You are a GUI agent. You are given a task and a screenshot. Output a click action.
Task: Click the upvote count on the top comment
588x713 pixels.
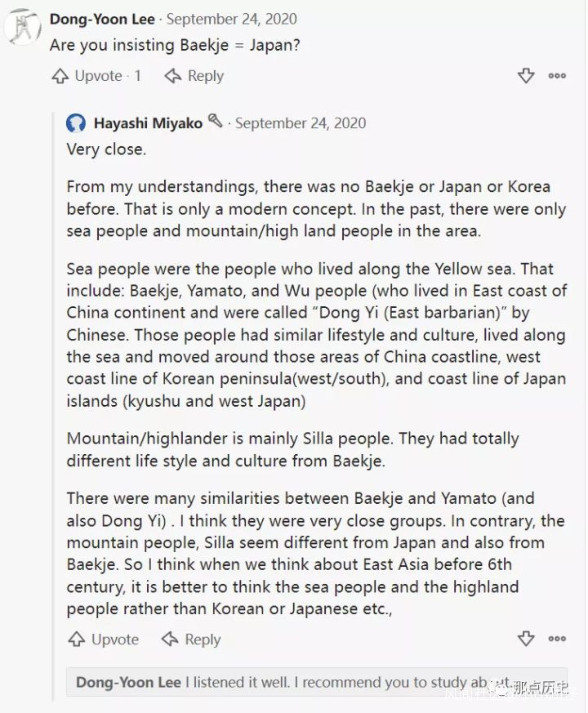[138, 76]
